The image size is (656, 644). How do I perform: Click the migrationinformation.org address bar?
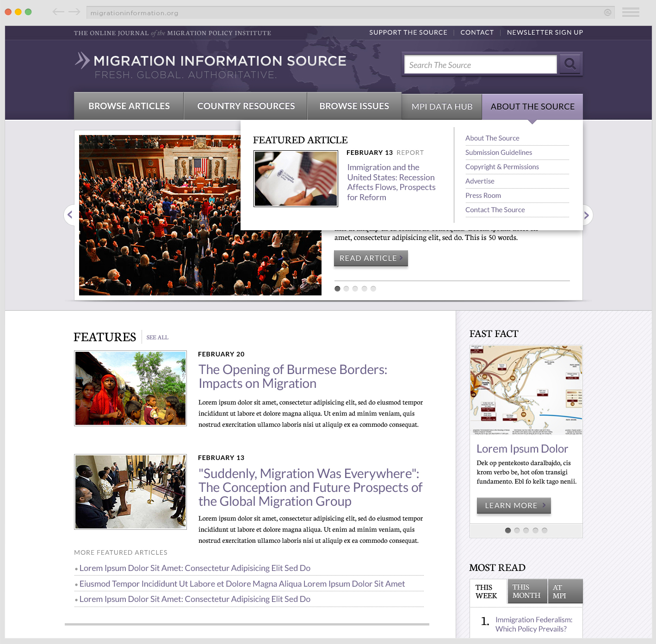pos(350,12)
